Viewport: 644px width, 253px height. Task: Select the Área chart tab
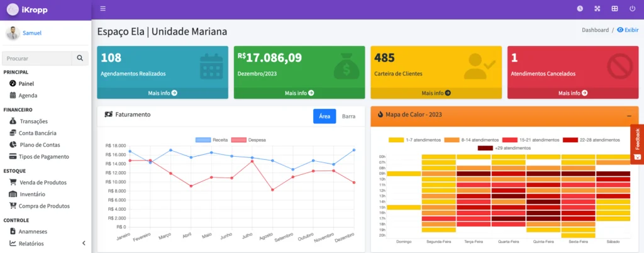click(x=325, y=116)
